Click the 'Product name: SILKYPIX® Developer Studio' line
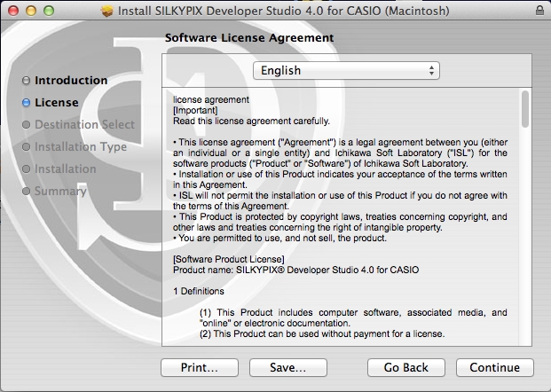Image resolution: width=551 pixels, height=392 pixels. (x=295, y=270)
